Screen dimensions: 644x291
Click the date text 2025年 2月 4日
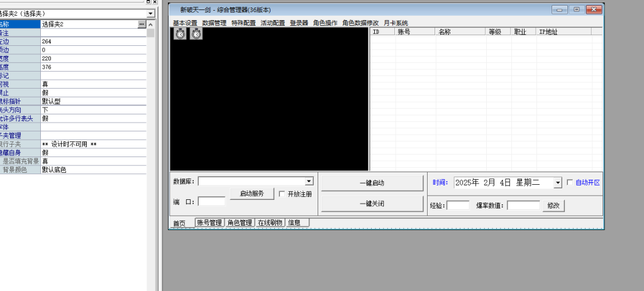pos(482,183)
